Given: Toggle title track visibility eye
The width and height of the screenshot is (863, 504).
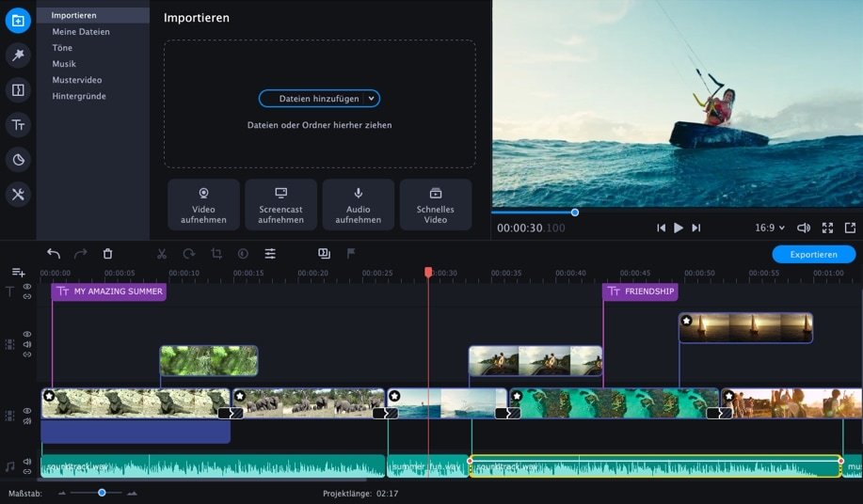Looking at the screenshot, I should click(x=27, y=287).
